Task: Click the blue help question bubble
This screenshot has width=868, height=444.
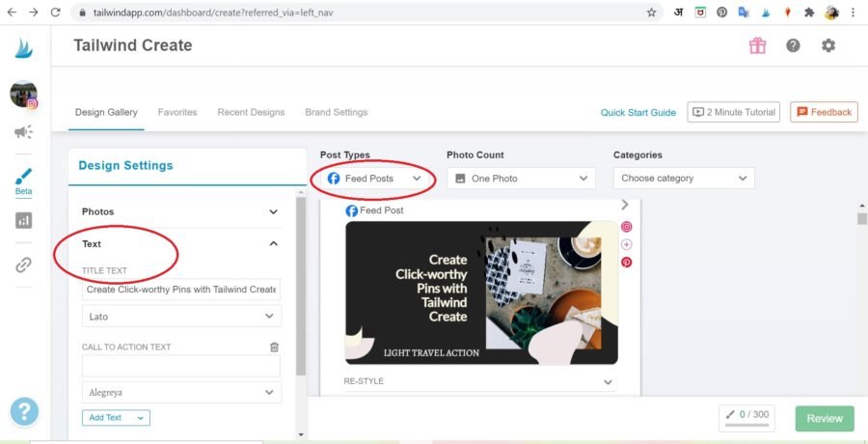Action: click(x=24, y=412)
